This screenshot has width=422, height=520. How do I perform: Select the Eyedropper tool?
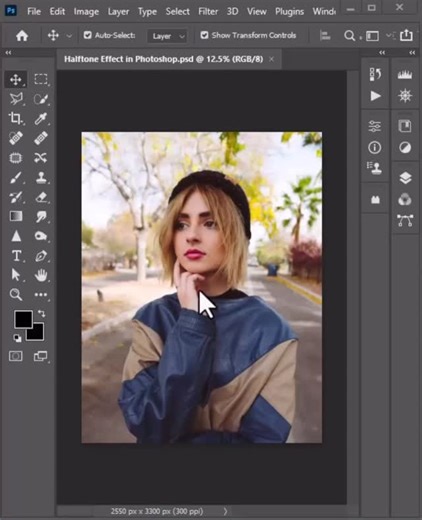41,119
